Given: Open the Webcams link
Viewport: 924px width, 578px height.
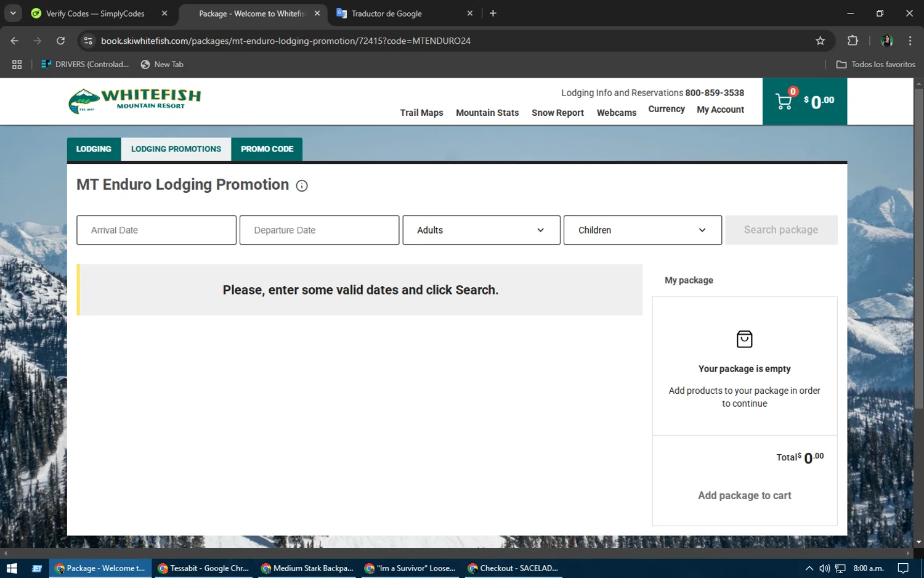Looking at the screenshot, I should pyautogui.click(x=617, y=113).
